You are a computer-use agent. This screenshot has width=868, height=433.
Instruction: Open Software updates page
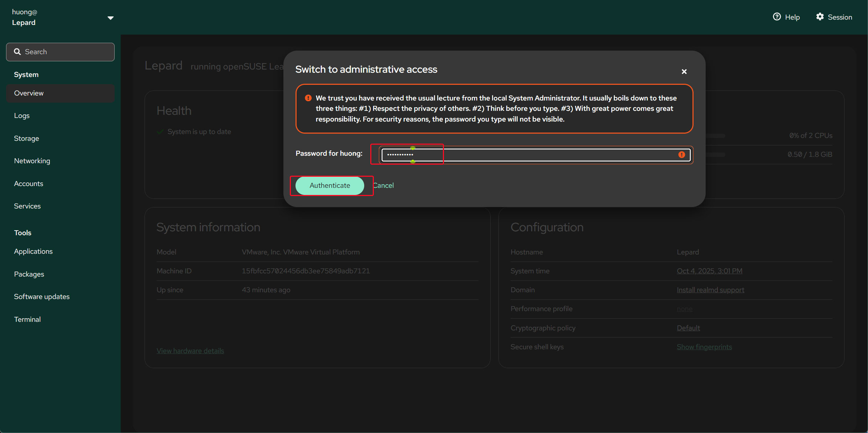coord(42,297)
